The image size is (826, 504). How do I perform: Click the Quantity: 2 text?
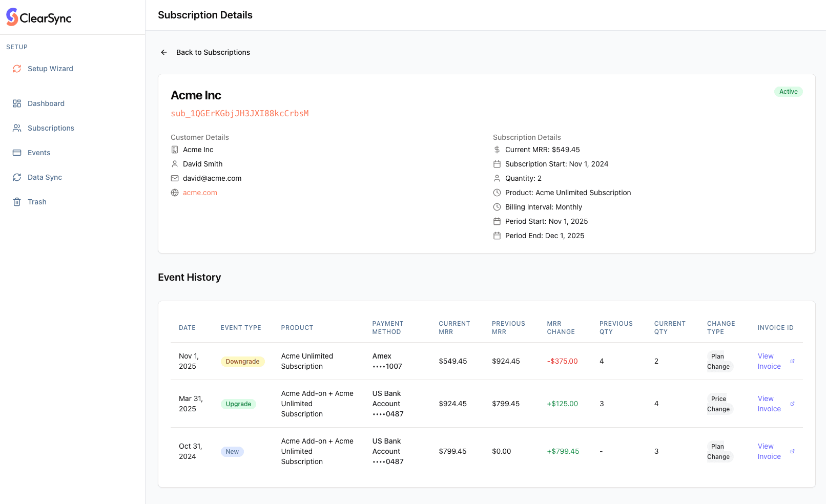coord(523,178)
